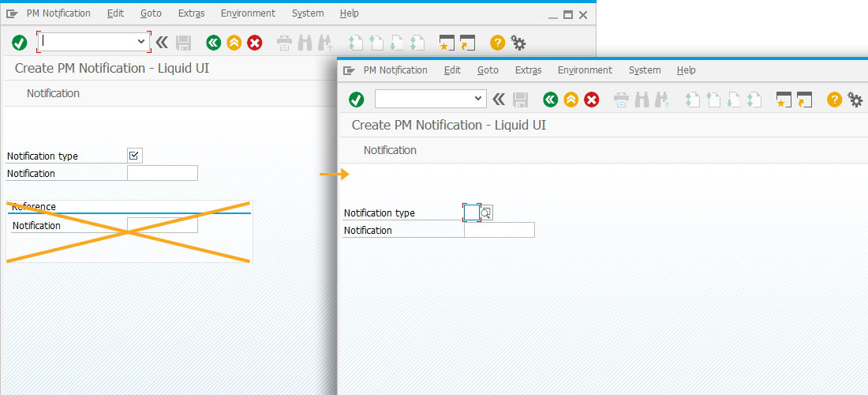868x395 pixels.
Task: Expand command field dropdown in back window
Action: pyautogui.click(x=141, y=42)
